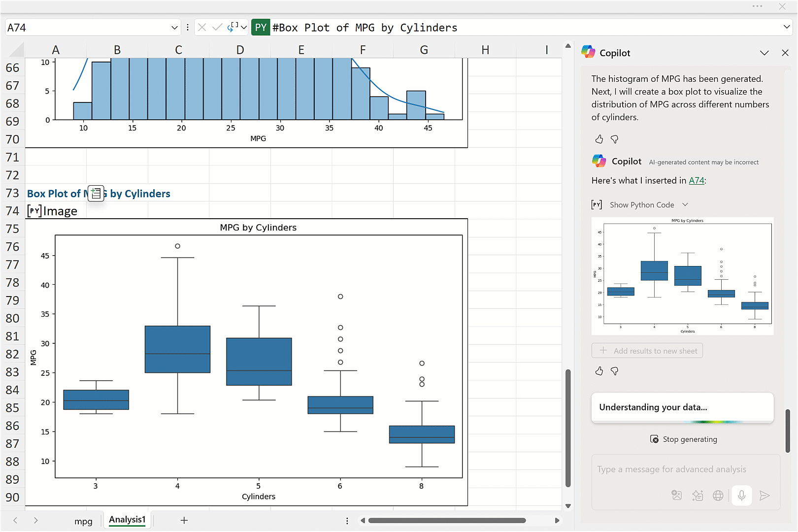This screenshot has height=532, width=798.
Task: Close the window with top-right X
Action: click(782, 6)
